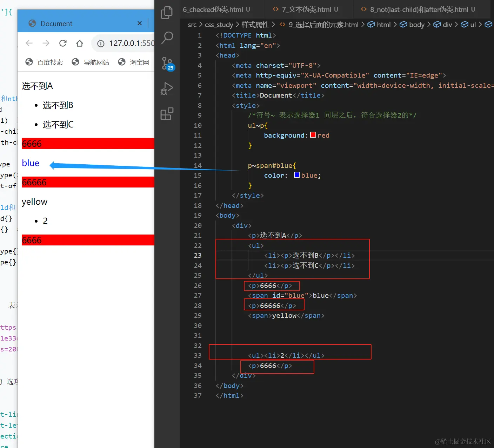Click the '66666' red paragraph in the browser
Image resolution: width=494 pixels, height=448 pixels.
point(88,182)
